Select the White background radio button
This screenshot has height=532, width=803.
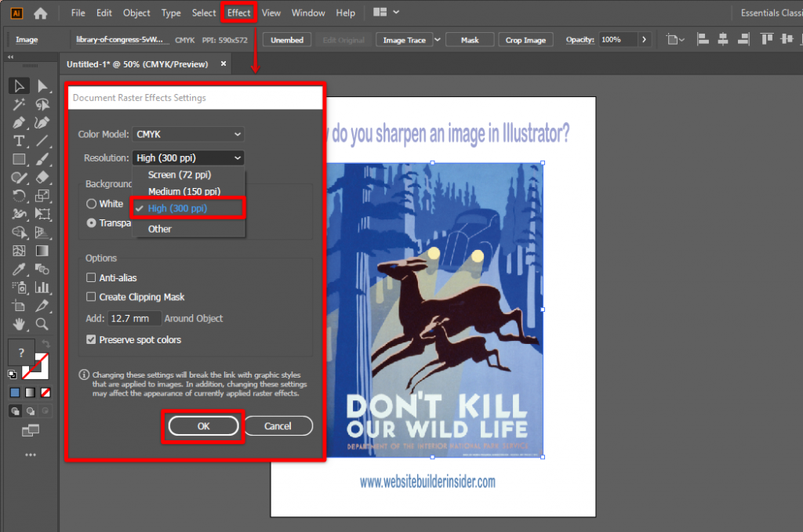(x=93, y=204)
